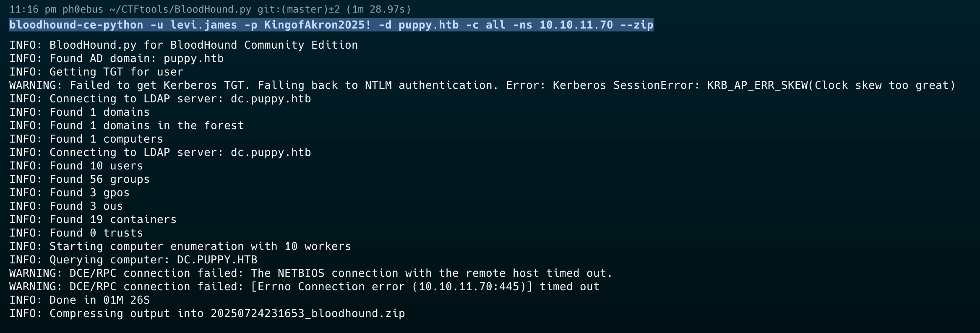Click the highlighted bloodhound-ce-python command line

pos(331,25)
